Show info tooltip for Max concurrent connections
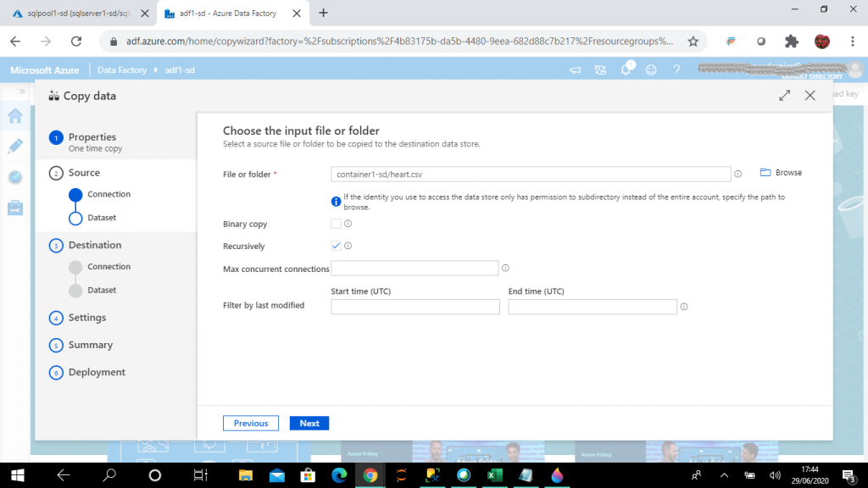This screenshot has width=868, height=488. tap(505, 268)
